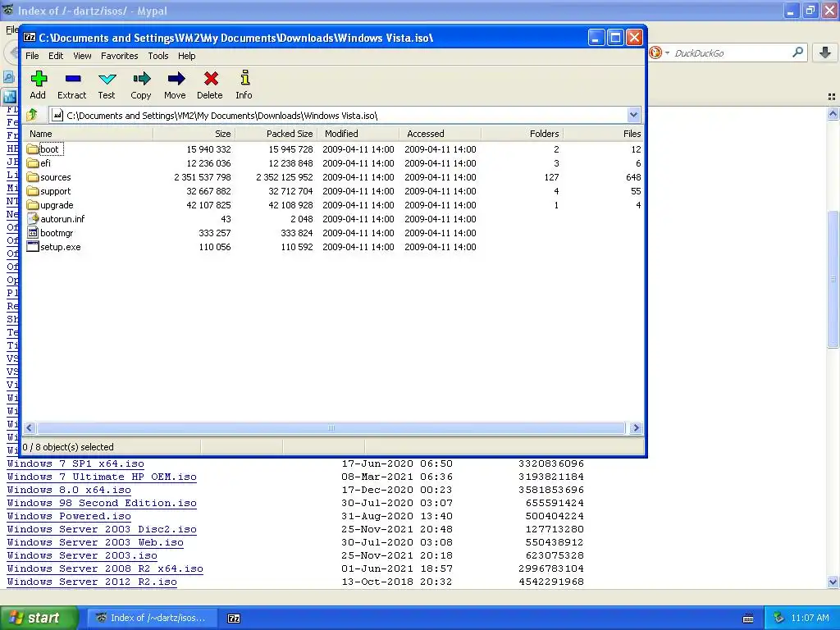Click file size 4542291968 in browser
The image size is (840, 630).
point(551,582)
